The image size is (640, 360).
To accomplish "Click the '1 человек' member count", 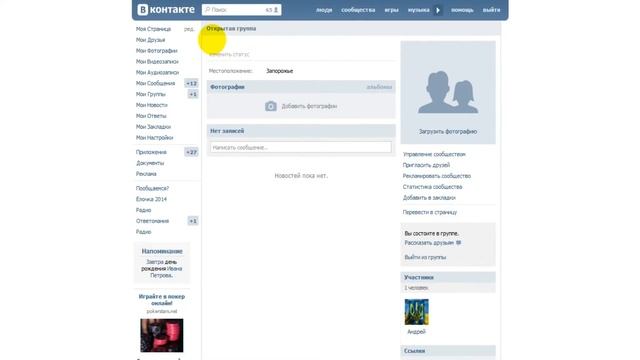I will click(416, 288).
